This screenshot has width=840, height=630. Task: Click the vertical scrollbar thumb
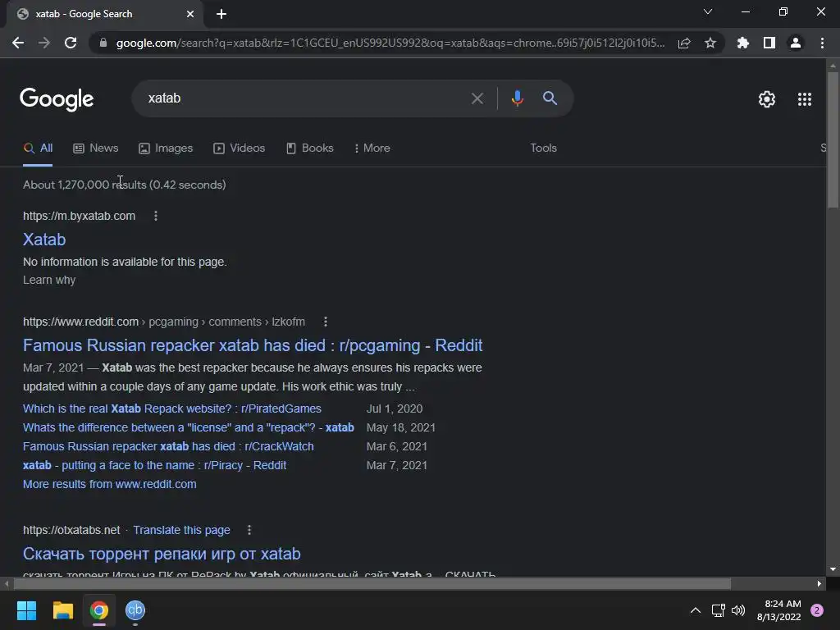(x=833, y=139)
